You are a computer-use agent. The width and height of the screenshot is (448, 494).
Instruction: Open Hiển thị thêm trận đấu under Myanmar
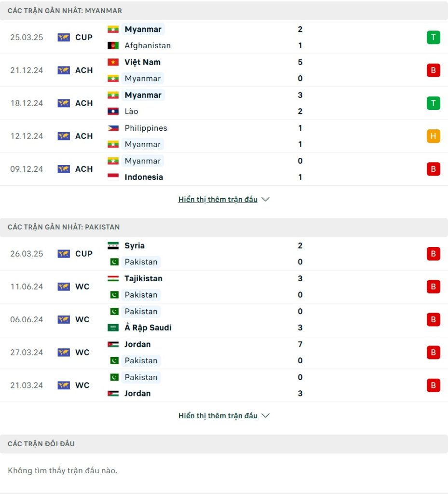218,199
